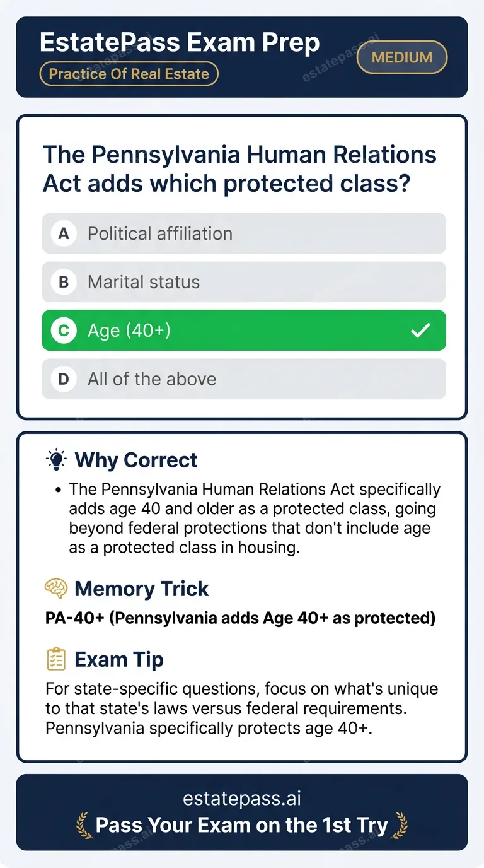Viewport: 484px width, 868px height.
Task: Click the letter B circle icon
Action: click(x=63, y=282)
